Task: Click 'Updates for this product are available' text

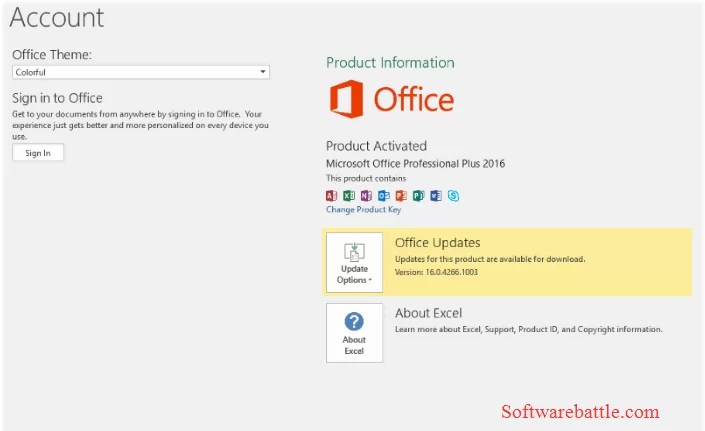Action: tap(490, 259)
